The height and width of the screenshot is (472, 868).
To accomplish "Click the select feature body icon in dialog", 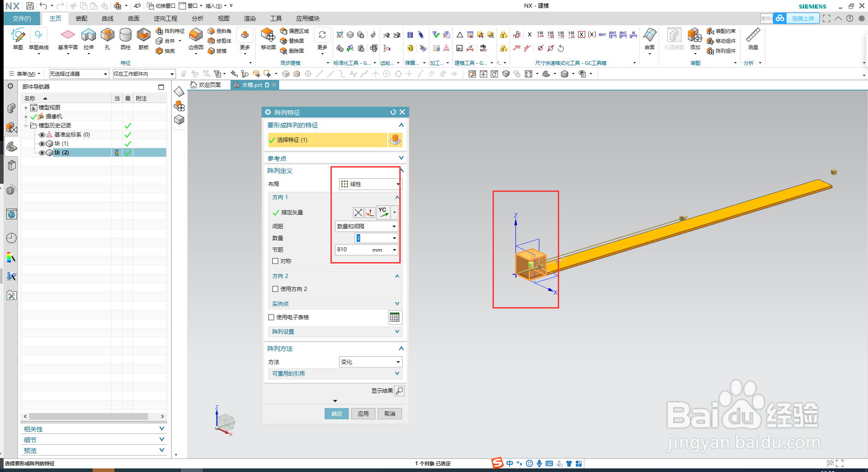I will point(395,140).
